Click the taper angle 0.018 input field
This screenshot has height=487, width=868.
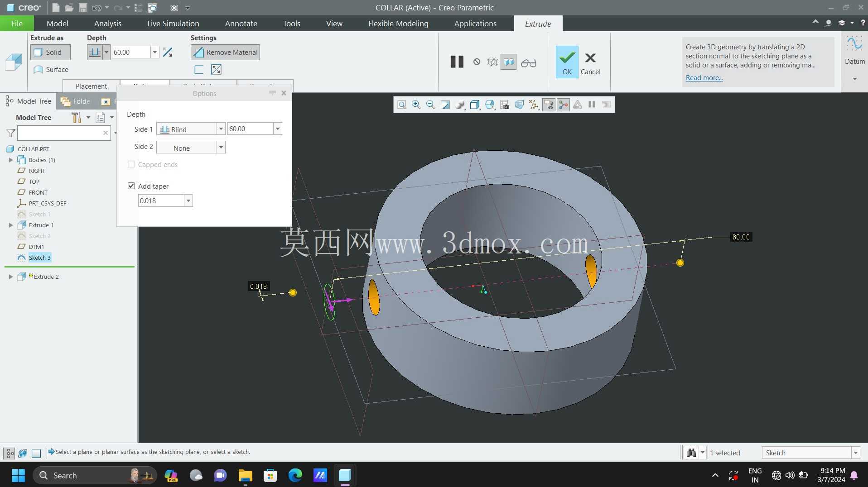point(161,201)
